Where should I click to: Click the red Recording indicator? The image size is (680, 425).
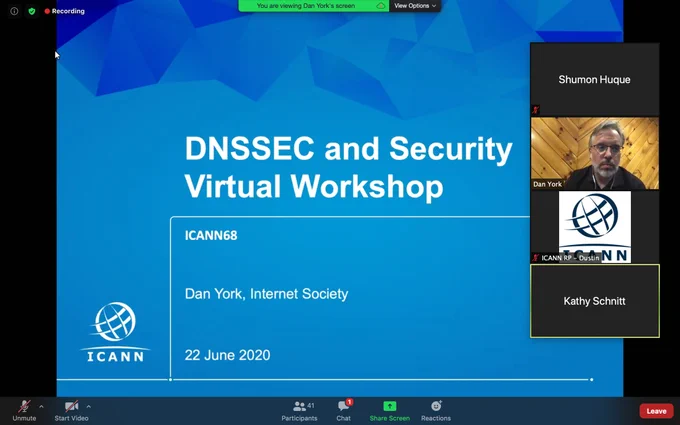click(65, 11)
